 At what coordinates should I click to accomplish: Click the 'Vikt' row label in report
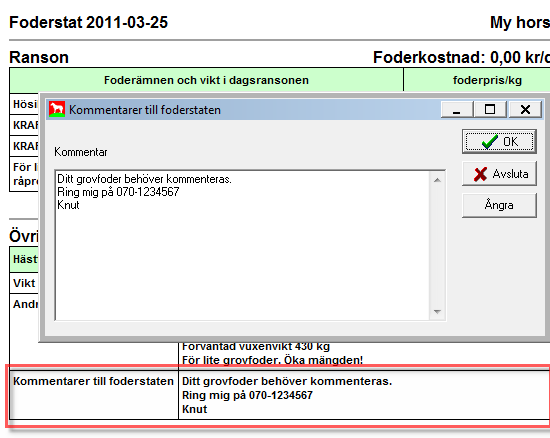point(24,283)
